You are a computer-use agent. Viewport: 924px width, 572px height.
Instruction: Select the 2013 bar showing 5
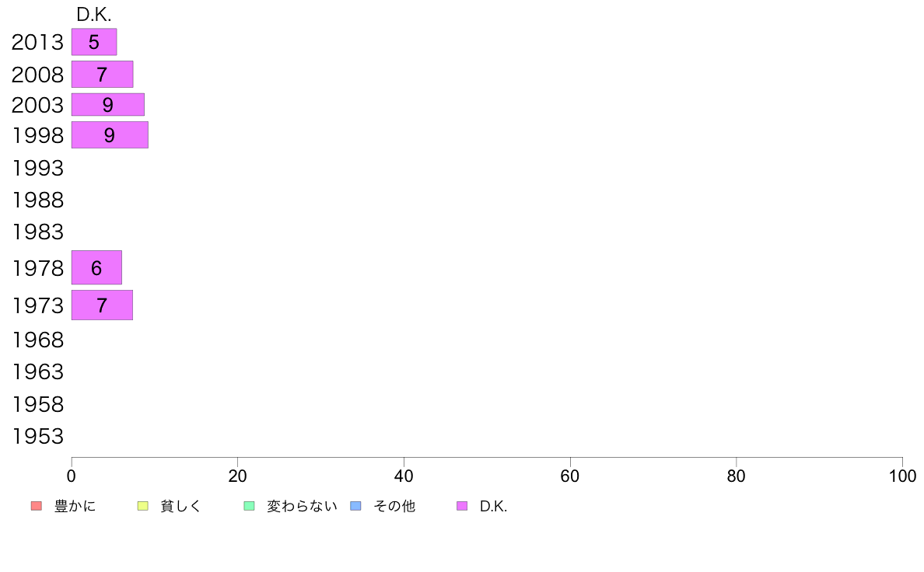(94, 42)
